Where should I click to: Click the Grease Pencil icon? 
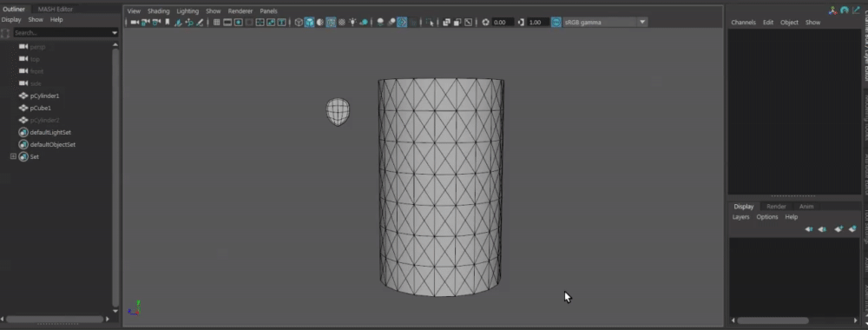[x=200, y=23]
